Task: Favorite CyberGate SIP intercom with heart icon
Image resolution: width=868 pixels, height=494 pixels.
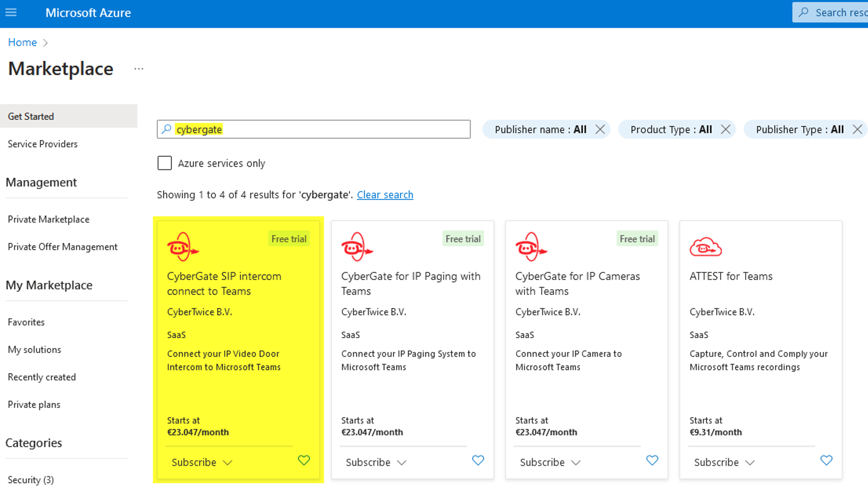Action: pos(303,460)
